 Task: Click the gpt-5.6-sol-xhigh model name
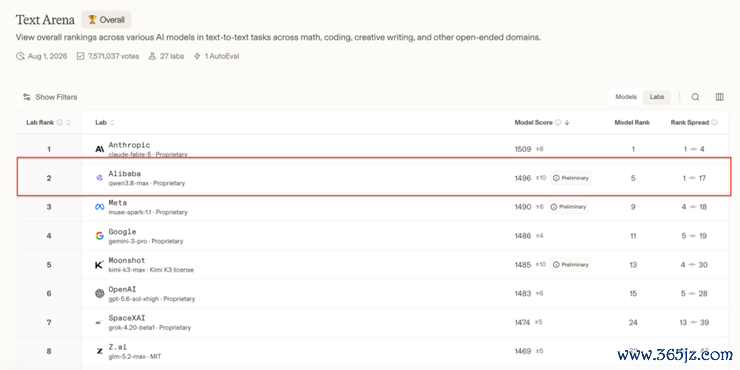pos(134,299)
